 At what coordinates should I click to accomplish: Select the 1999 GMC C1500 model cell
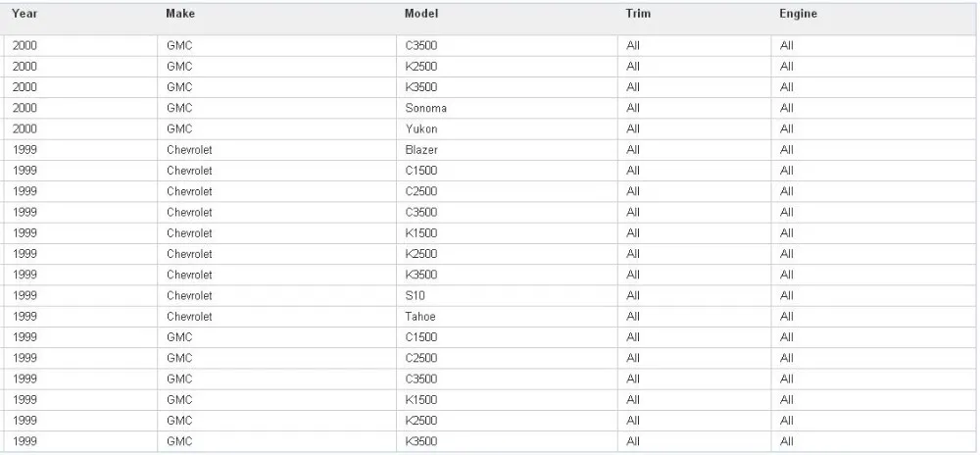coord(421,337)
